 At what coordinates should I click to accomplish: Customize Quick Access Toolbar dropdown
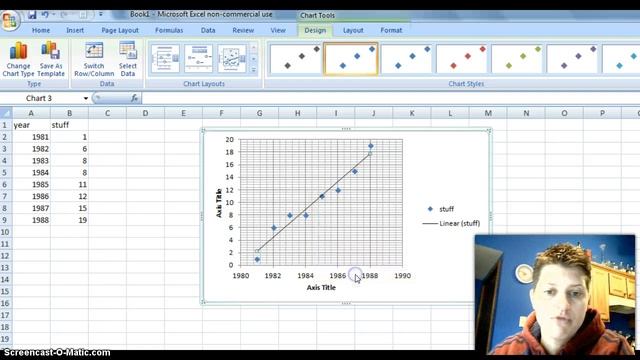tap(101, 15)
